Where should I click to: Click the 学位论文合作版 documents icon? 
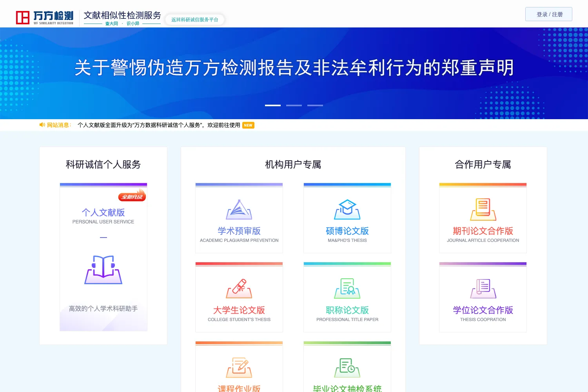[483, 289]
